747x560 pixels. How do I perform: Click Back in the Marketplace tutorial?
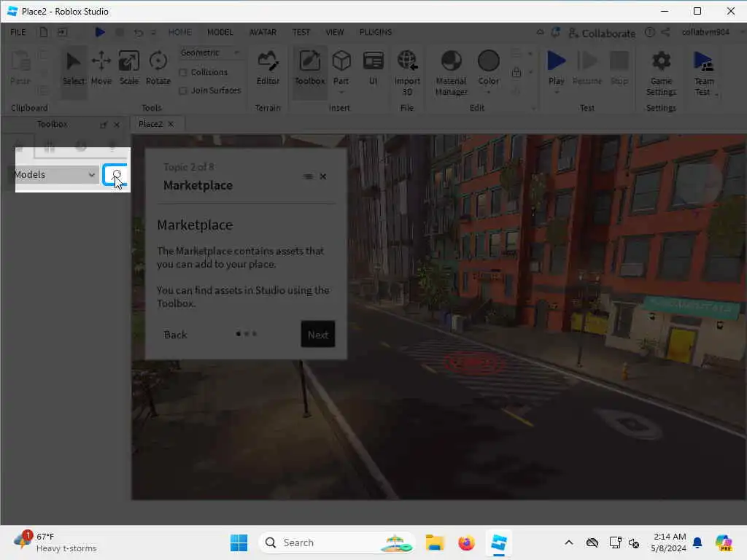pyautogui.click(x=175, y=334)
